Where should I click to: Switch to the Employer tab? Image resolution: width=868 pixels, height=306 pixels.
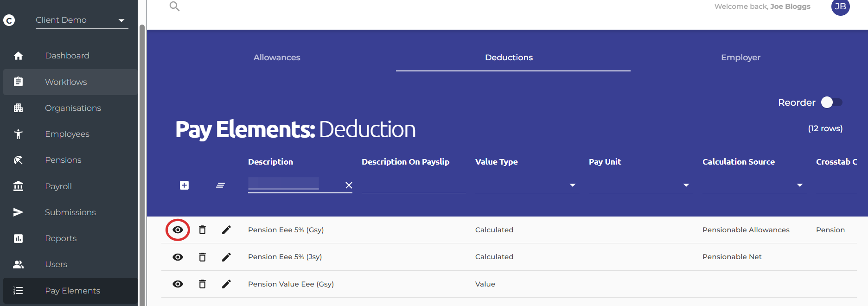(740, 57)
